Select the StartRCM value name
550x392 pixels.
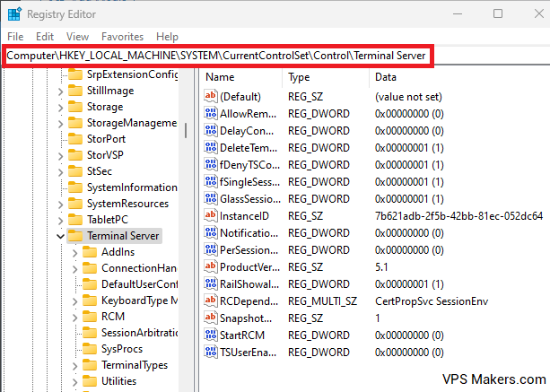[242, 335]
